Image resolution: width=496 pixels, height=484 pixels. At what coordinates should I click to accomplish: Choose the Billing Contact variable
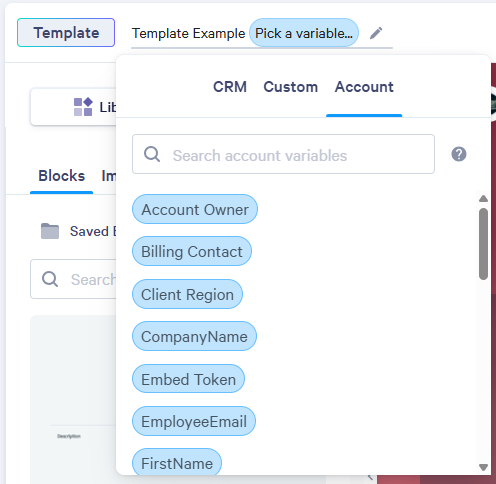[192, 251]
